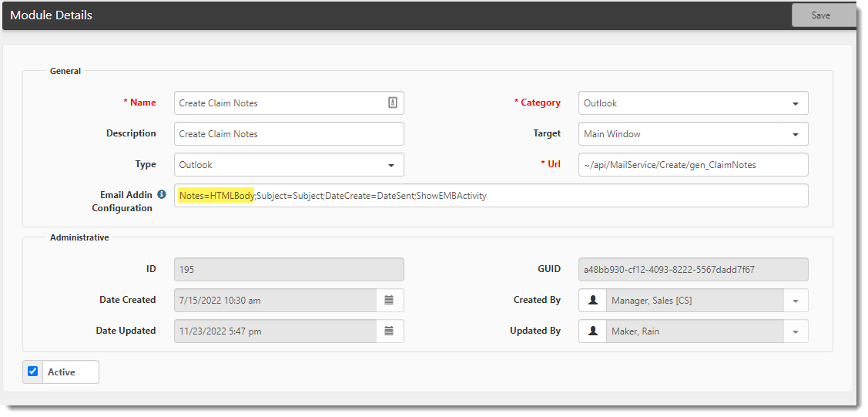Expand the Type dropdown
The image size is (868, 417).
tap(390, 165)
